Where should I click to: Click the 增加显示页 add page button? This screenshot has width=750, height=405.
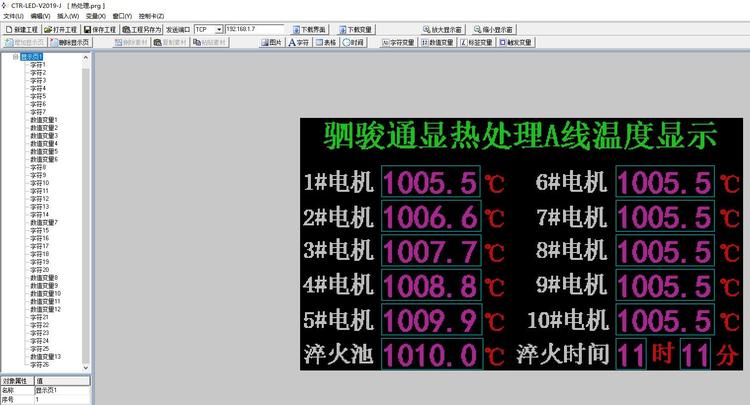point(24,43)
